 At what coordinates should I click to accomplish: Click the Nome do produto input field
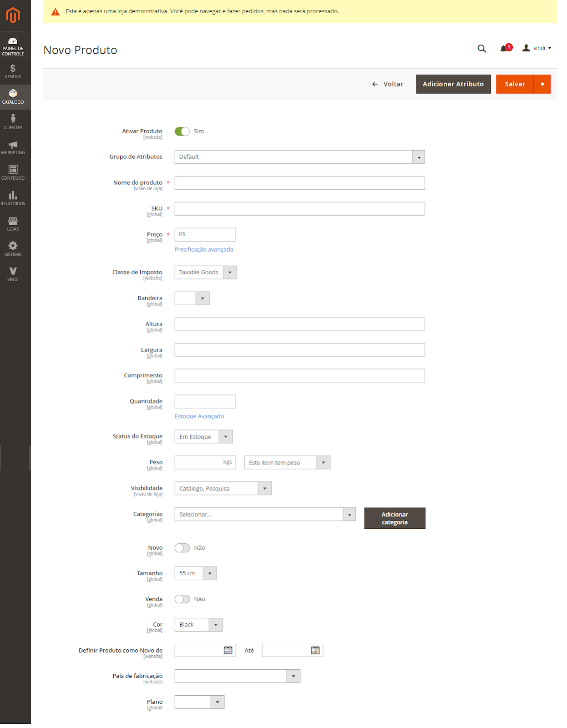(299, 183)
